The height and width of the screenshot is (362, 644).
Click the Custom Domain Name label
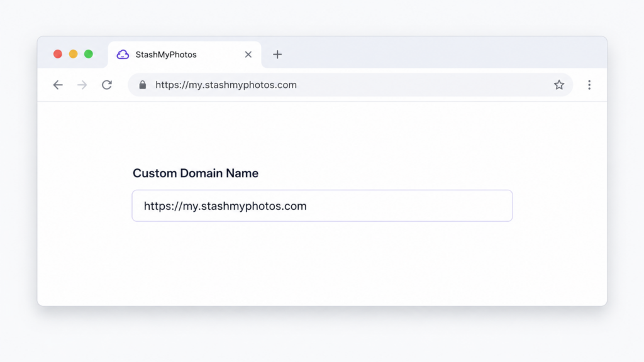click(x=196, y=173)
